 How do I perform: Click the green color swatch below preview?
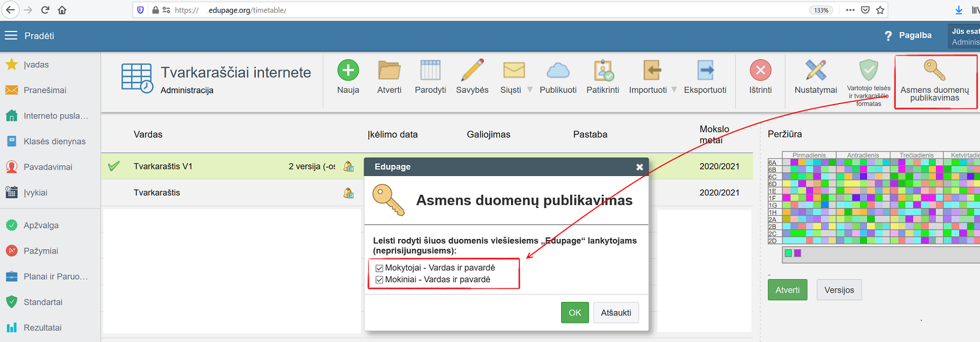coord(788,253)
